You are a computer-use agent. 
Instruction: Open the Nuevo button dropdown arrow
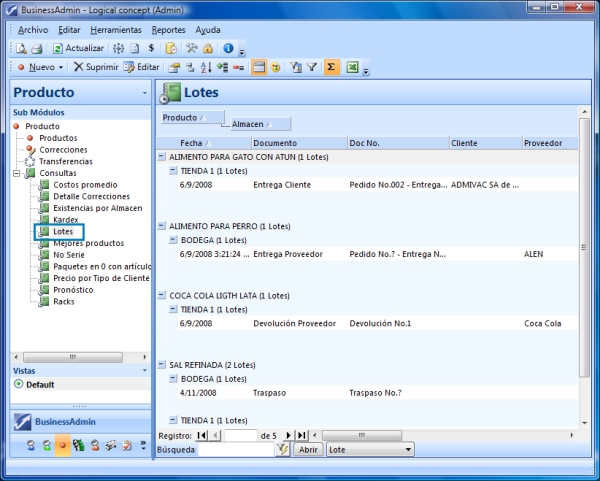61,67
